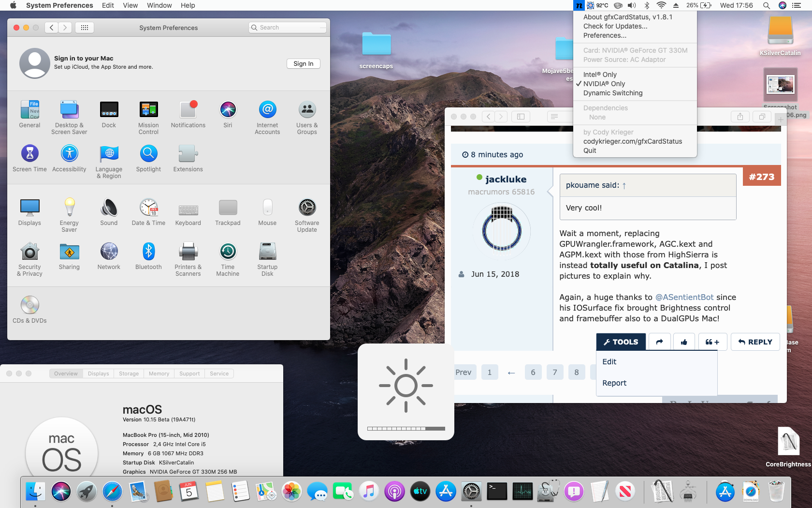The image size is (812, 508).
Task: Open the Window menu
Action: pos(159,5)
